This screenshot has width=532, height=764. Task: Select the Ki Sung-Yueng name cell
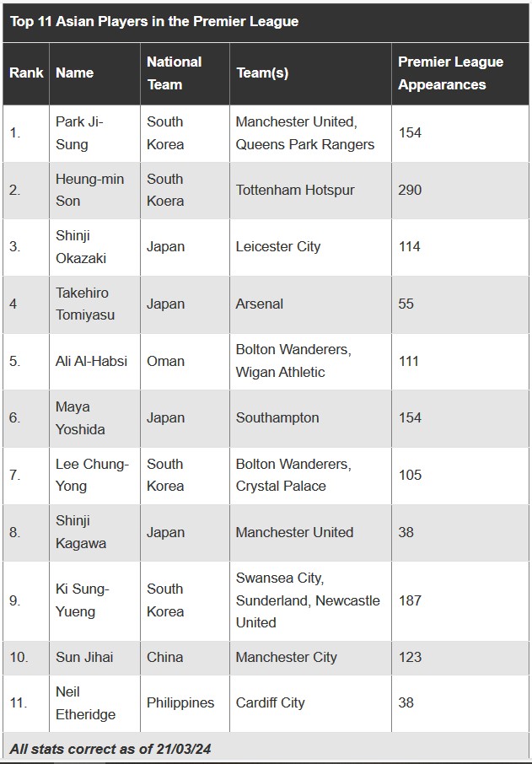coord(82,600)
